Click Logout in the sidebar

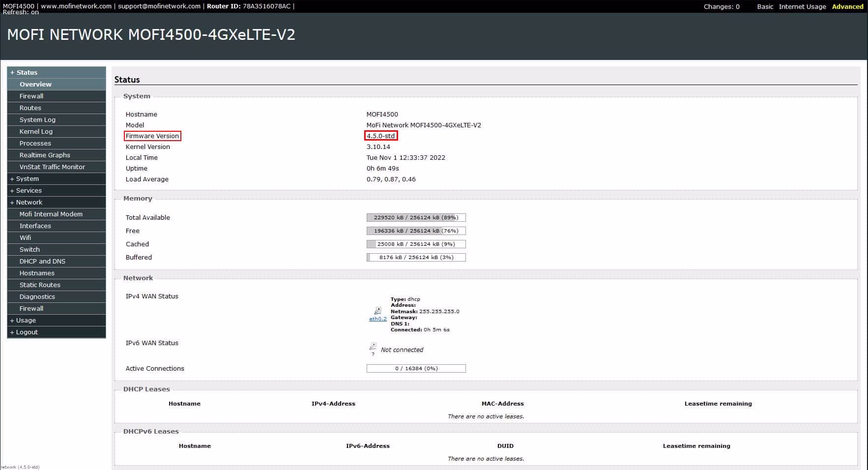pyautogui.click(x=57, y=332)
